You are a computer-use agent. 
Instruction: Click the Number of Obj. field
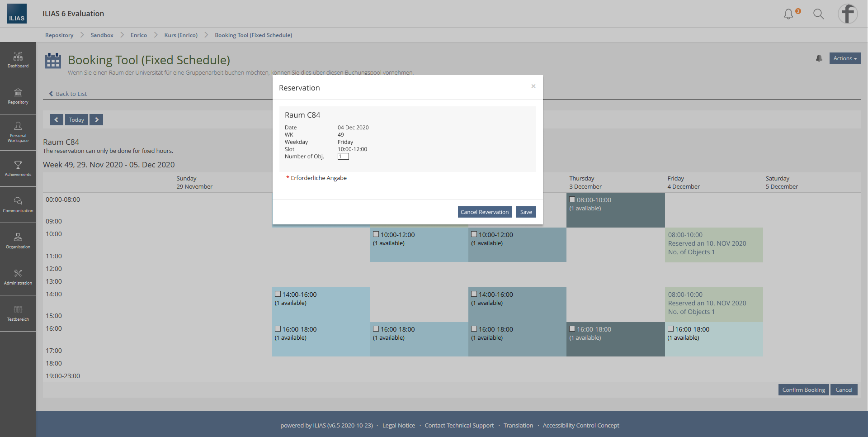343,157
